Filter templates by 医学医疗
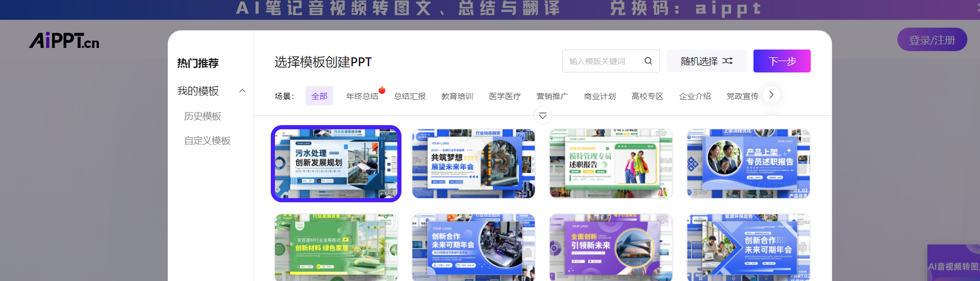The height and width of the screenshot is (281, 980). (x=505, y=96)
